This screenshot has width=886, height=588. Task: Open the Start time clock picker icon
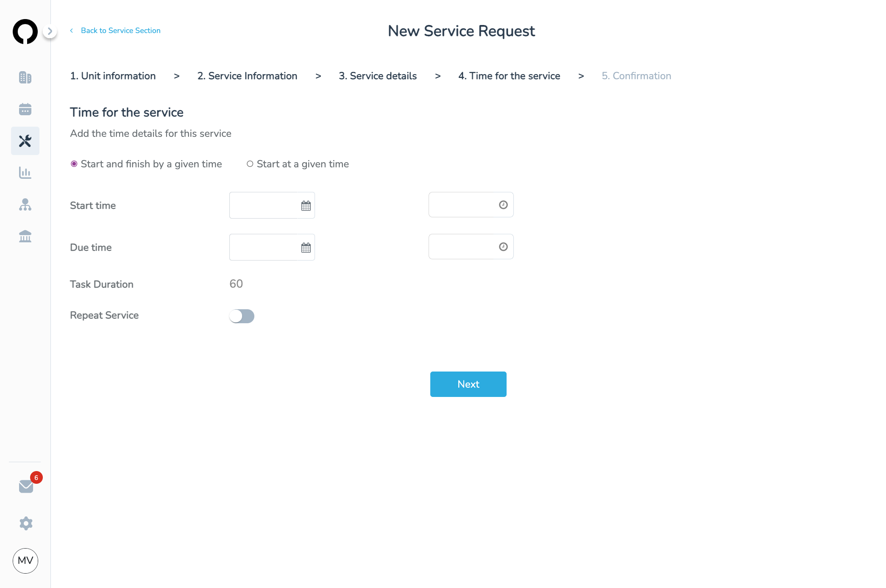pyautogui.click(x=503, y=205)
